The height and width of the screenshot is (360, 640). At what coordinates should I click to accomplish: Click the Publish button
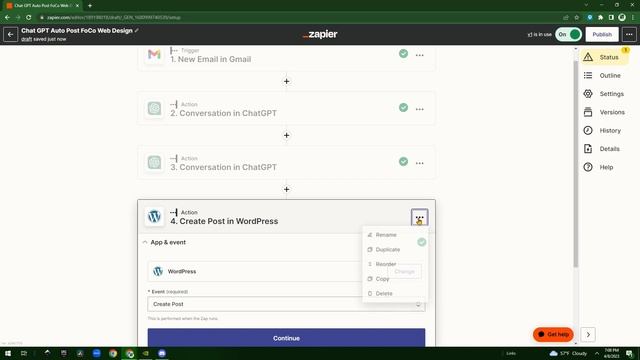602,35
